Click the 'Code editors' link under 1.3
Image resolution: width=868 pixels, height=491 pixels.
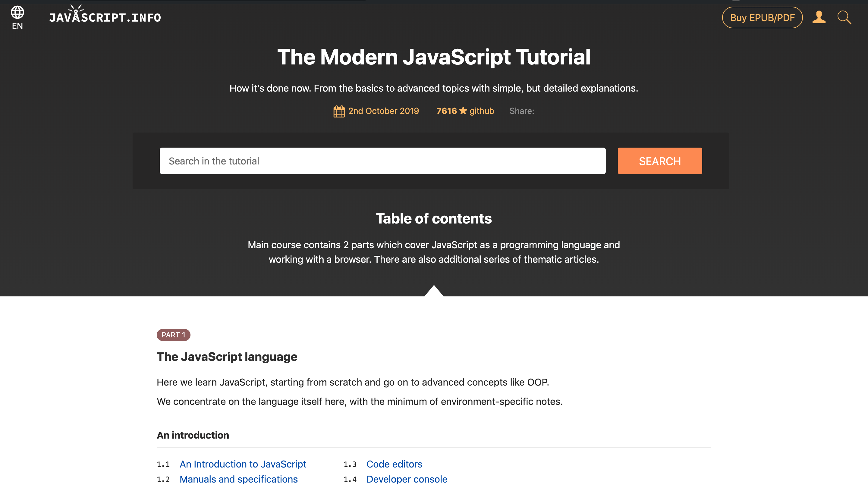pyautogui.click(x=394, y=463)
